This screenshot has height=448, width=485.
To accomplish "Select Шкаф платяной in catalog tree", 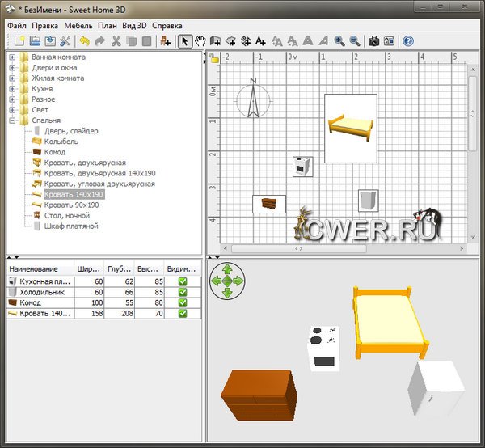I will pos(71,226).
